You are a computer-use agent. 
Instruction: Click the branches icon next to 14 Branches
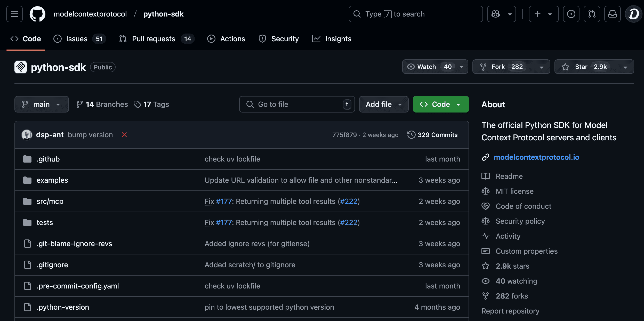click(79, 104)
